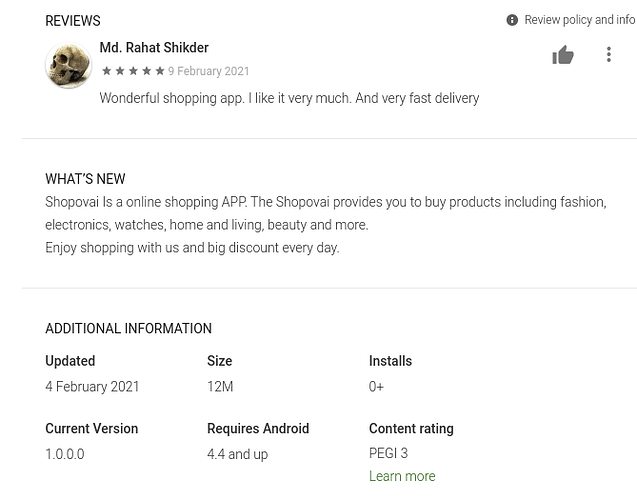Click the reviewer's skull avatar image

click(x=68, y=66)
